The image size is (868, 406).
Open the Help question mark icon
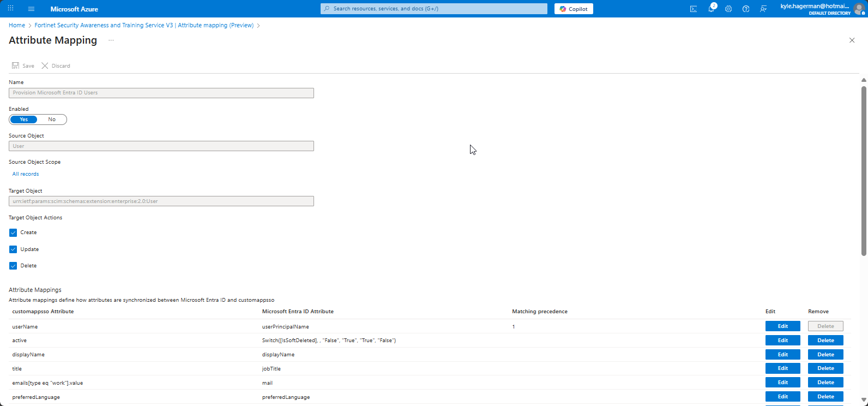[x=746, y=9]
